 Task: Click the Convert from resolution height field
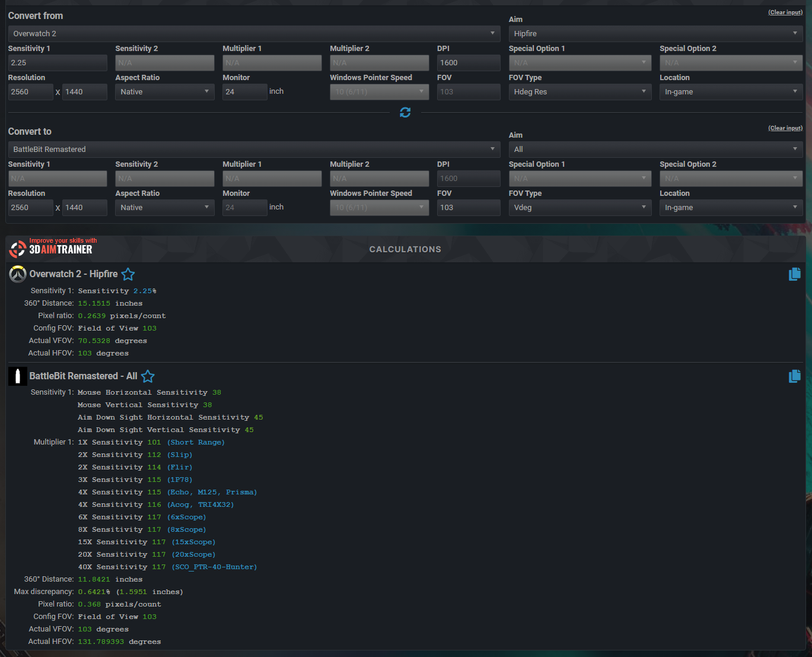pyautogui.click(x=85, y=92)
